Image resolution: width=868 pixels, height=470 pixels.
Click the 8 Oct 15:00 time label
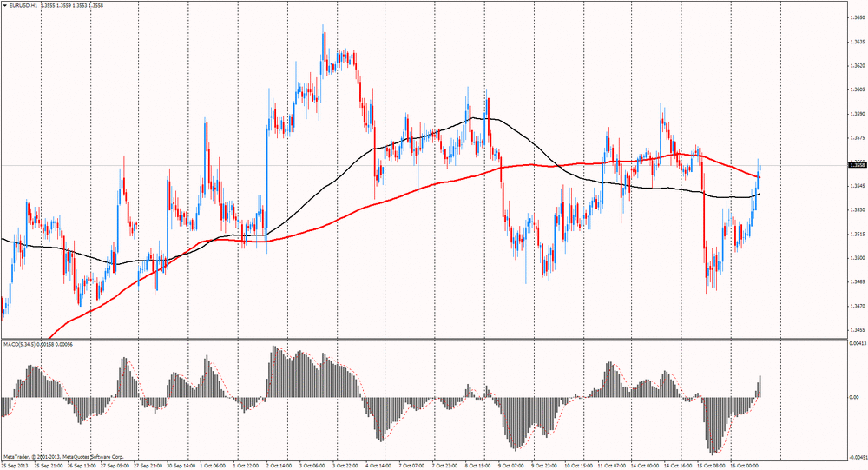point(477,467)
